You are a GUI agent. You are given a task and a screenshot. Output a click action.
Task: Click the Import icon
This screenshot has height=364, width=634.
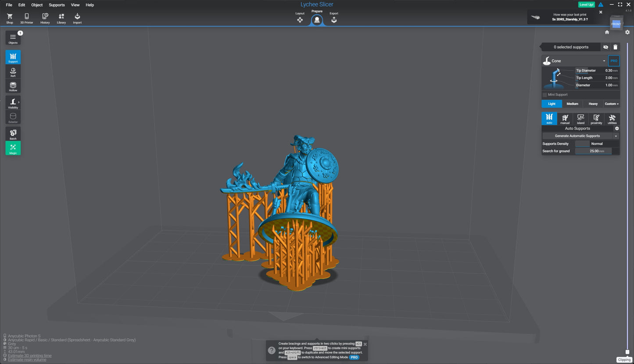[77, 18]
